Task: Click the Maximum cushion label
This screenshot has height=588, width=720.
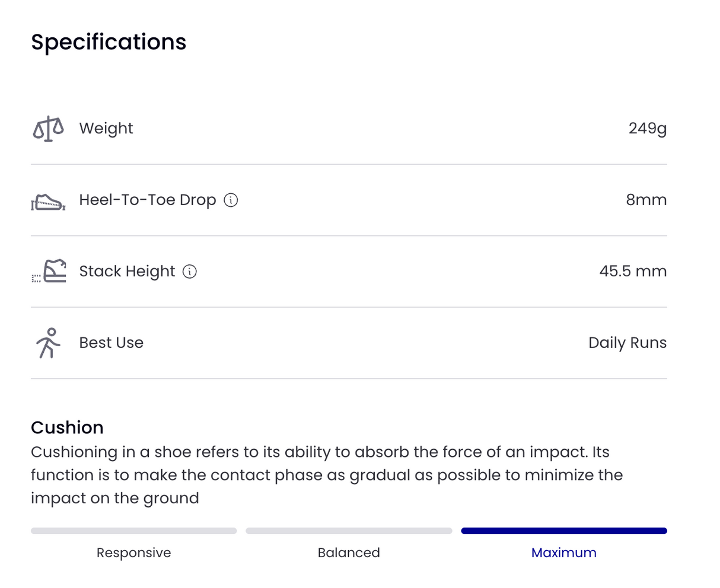Action: 564,552
